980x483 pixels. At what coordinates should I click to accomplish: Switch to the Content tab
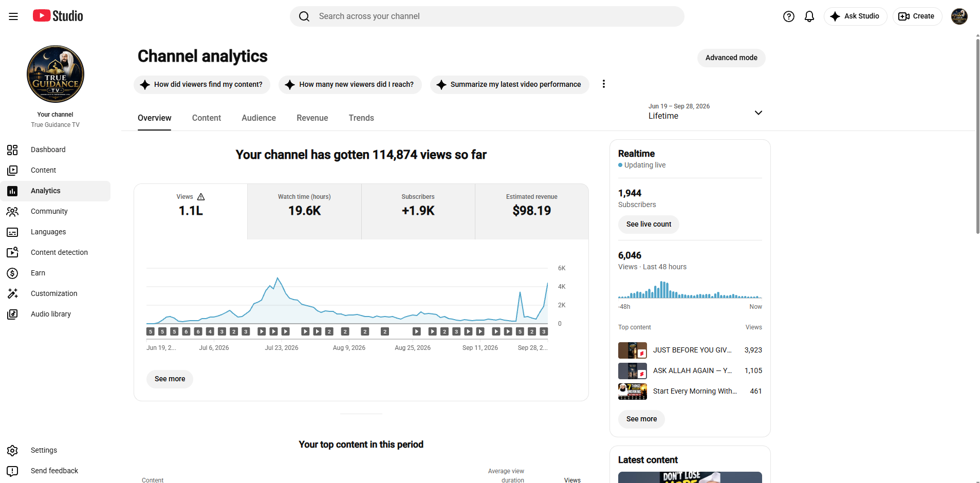click(207, 118)
